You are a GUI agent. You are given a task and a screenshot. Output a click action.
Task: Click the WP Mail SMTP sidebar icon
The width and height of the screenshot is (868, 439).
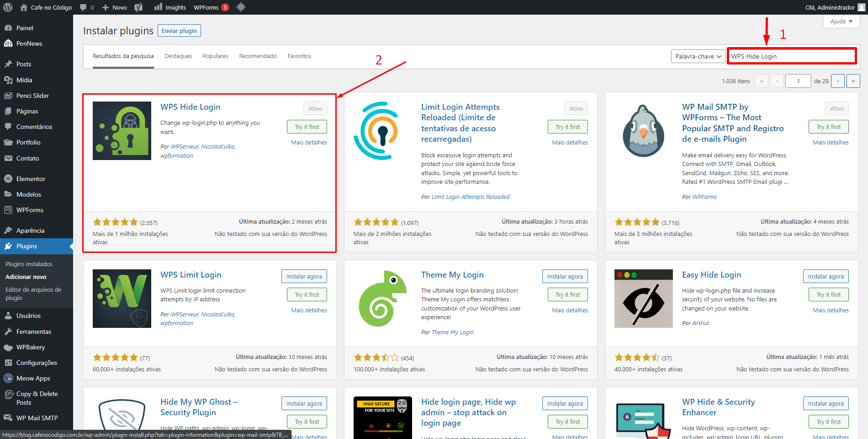point(8,418)
